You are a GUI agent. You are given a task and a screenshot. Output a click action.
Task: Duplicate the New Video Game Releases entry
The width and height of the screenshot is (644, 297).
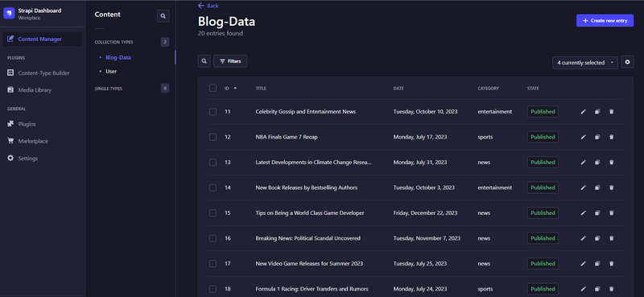[597, 264]
